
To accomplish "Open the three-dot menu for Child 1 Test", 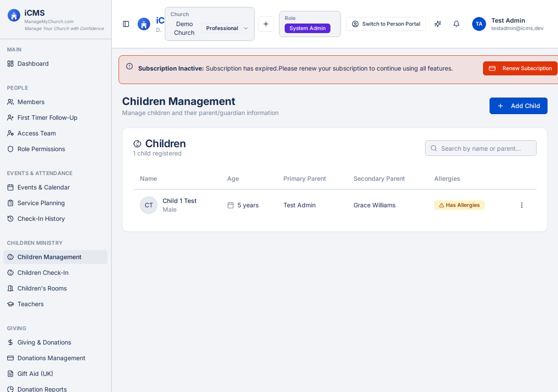I will point(522,205).
